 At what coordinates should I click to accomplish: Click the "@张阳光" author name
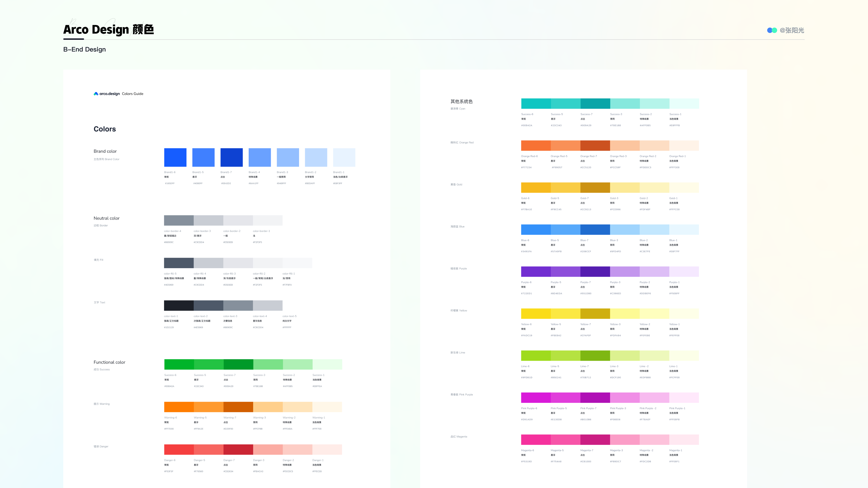click(x=792, y=30)
